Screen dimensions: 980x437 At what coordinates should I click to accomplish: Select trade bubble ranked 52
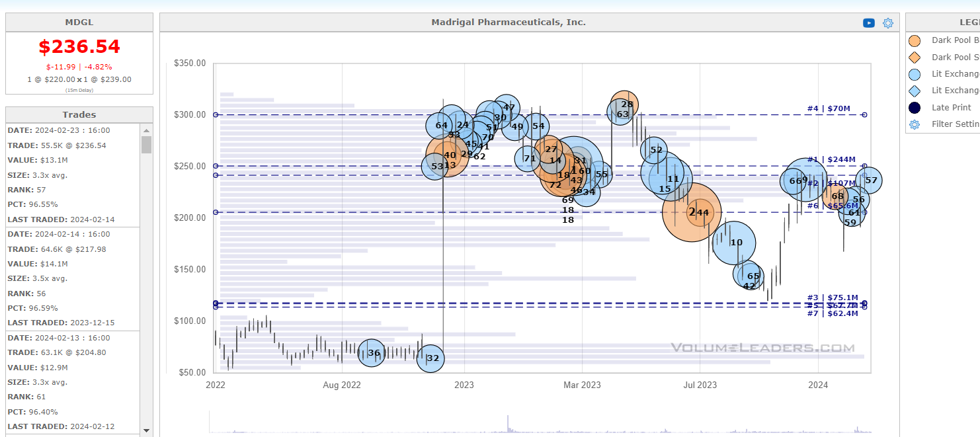655,150
